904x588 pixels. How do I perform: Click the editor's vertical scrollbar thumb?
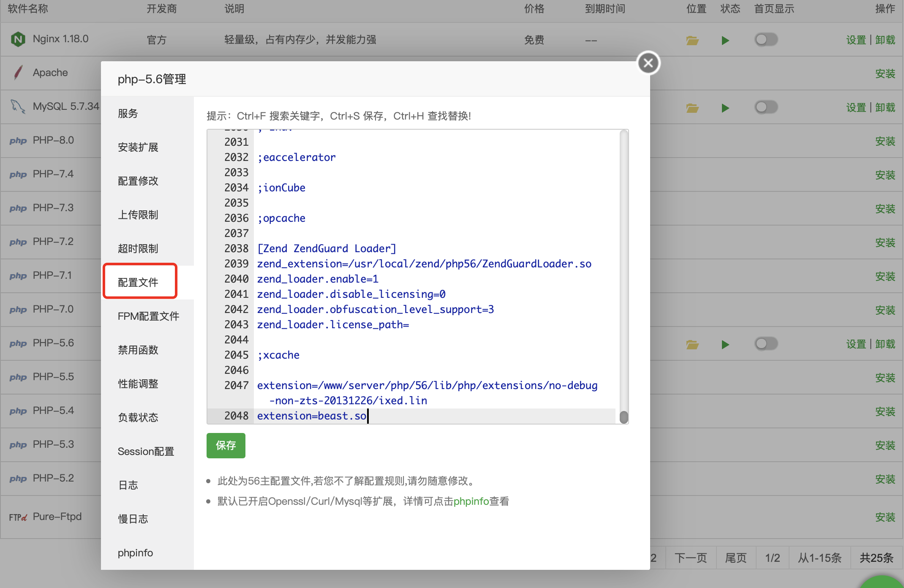click(x=624, y=417)
